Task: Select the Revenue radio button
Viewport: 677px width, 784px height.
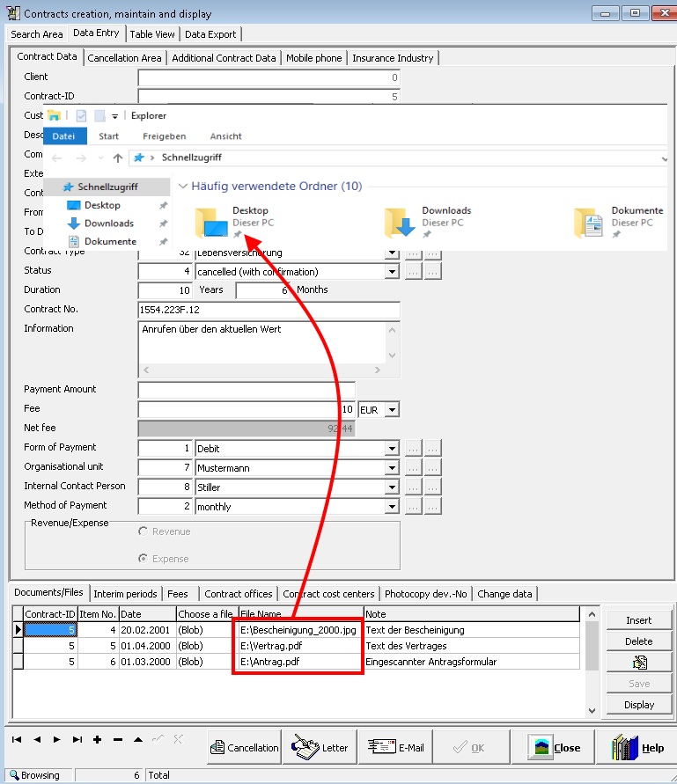Action: [x=143, y=531]
